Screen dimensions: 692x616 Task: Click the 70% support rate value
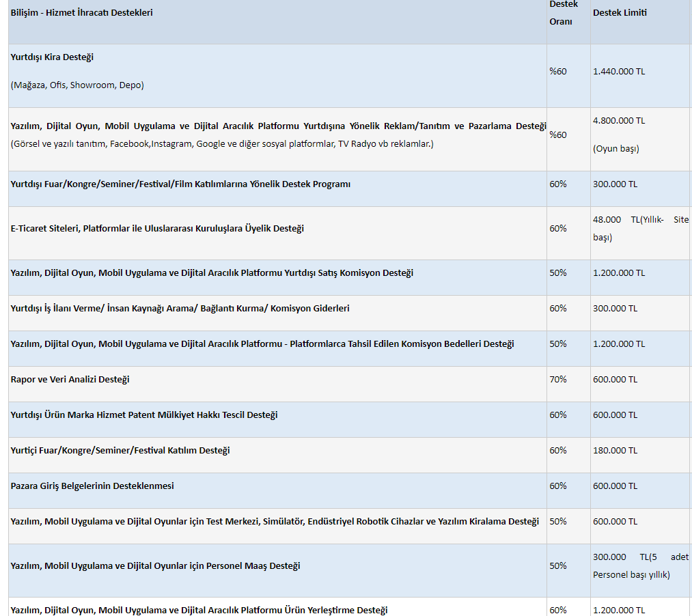(x=558, y=380)
